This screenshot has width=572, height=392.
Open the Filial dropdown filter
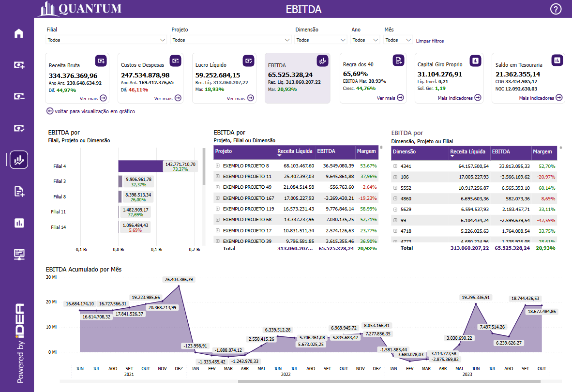[106, 40]
